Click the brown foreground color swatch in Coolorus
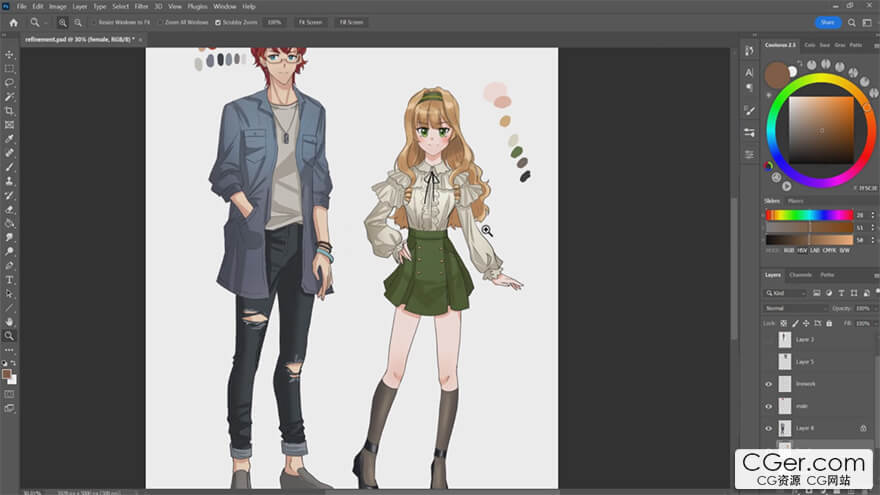880x495 pixels. tap(776, 75)
